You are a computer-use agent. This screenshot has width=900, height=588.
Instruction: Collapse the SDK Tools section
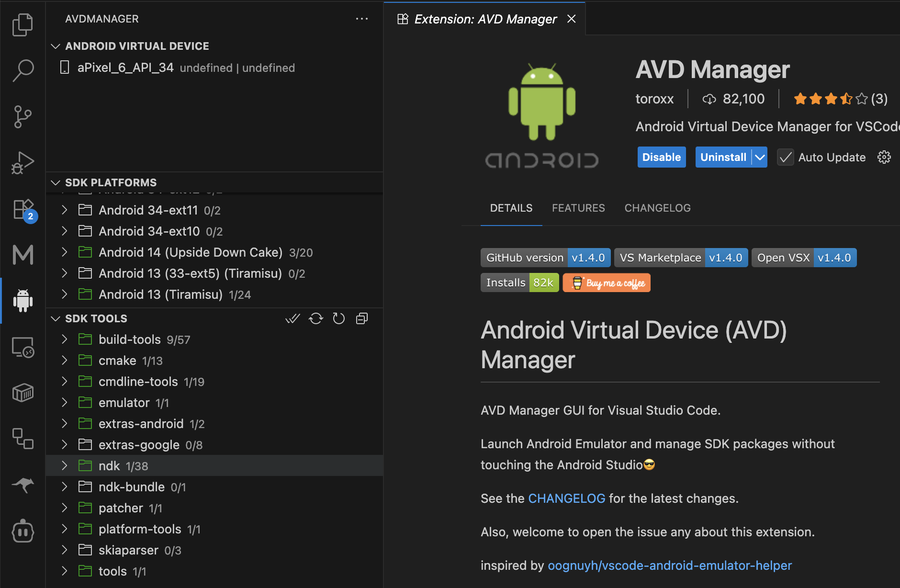(x=56, y=318)
